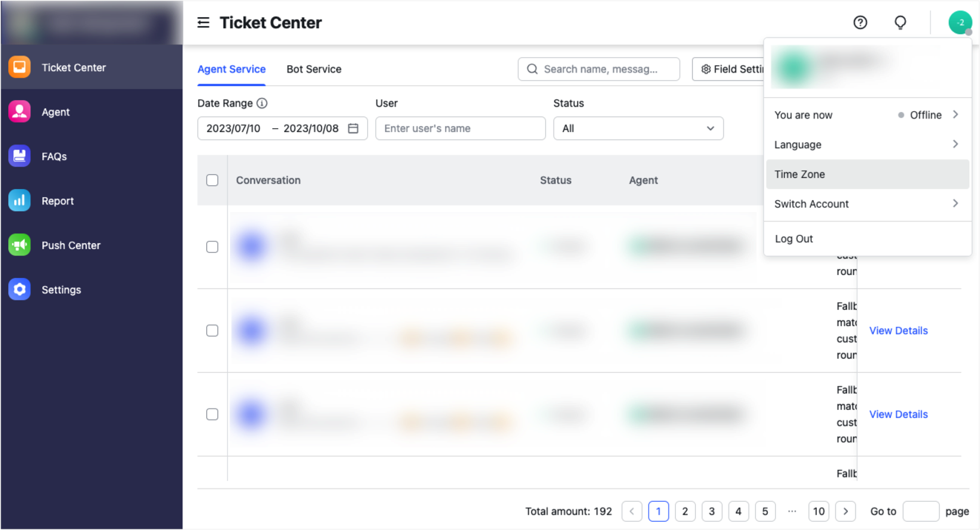Viewport: 980px width, 530px height.
Task: Check the first conversation row checkbox
Action: coord(212,247)
